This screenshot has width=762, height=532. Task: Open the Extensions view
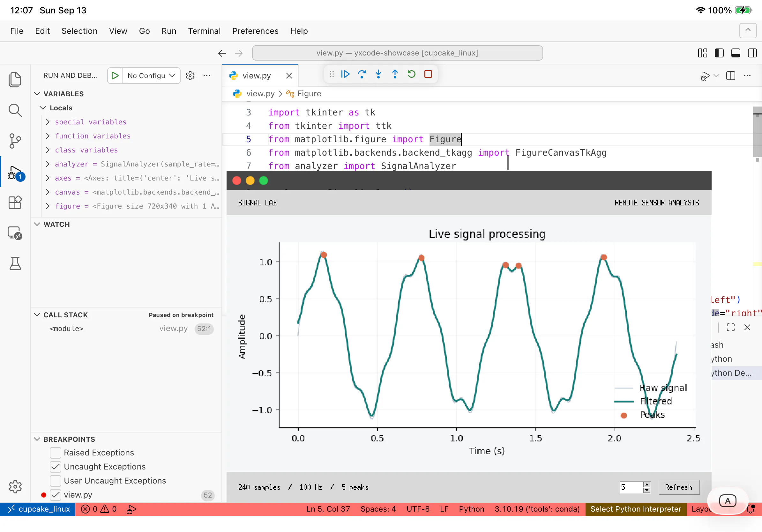tap(15, 202)
